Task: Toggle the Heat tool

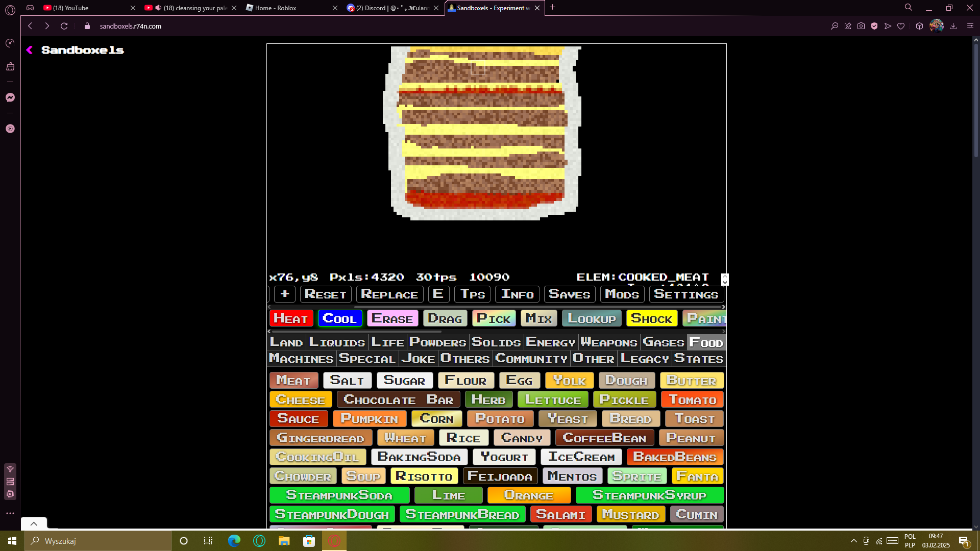Action: point(291,318)
